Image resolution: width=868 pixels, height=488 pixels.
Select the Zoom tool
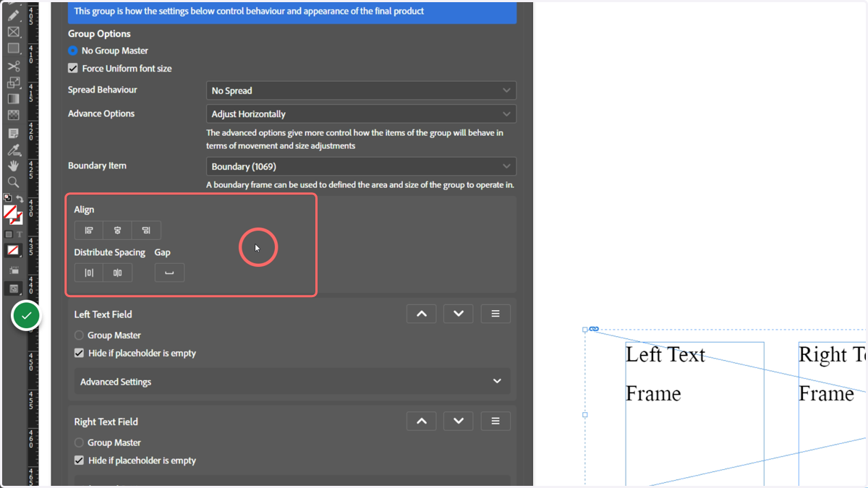(x=13, y=182)
